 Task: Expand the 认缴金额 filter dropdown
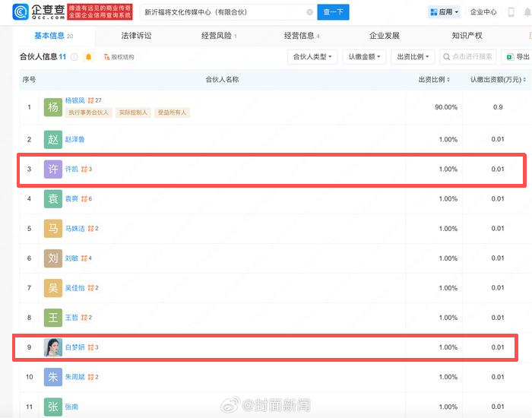pos(364,57)
